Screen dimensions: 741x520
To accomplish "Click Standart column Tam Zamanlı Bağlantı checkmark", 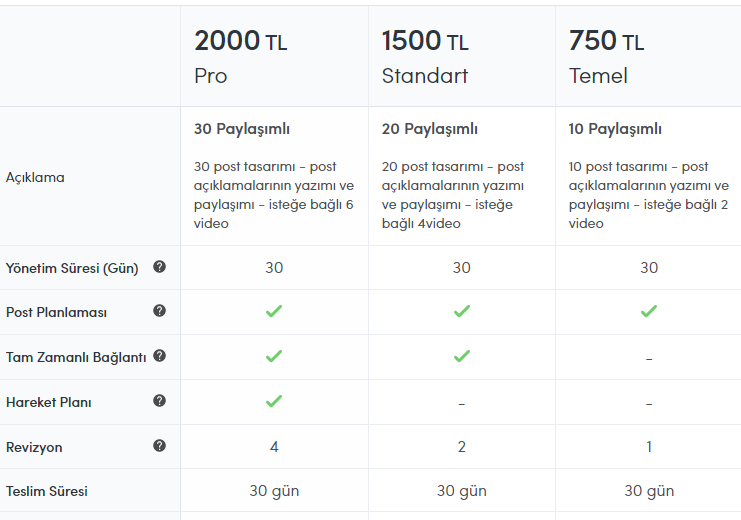I will coord(462,356).
